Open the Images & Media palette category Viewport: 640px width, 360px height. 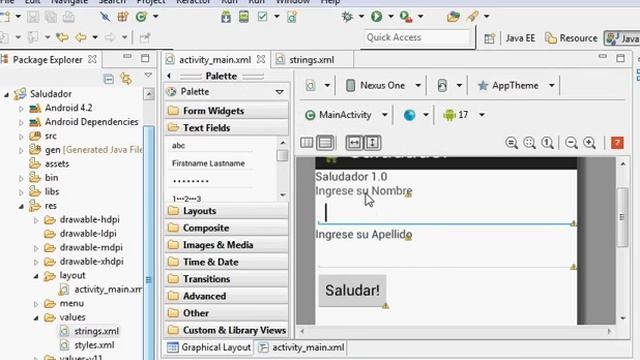point(226,245)
